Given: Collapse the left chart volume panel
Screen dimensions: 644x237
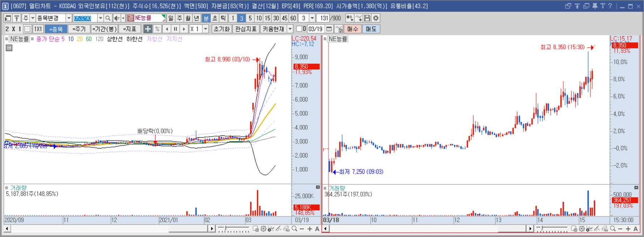Looking at the screenshot, I should [318, 187].
